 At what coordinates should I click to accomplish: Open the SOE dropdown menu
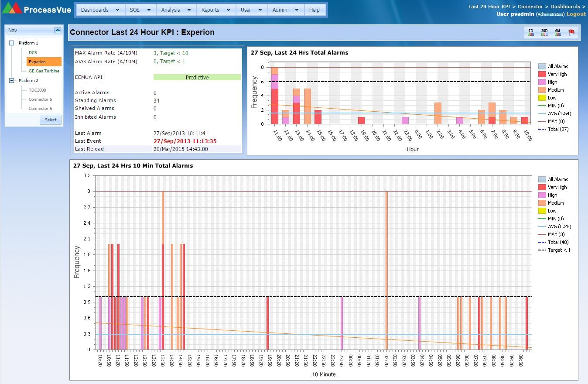[140, 10]
